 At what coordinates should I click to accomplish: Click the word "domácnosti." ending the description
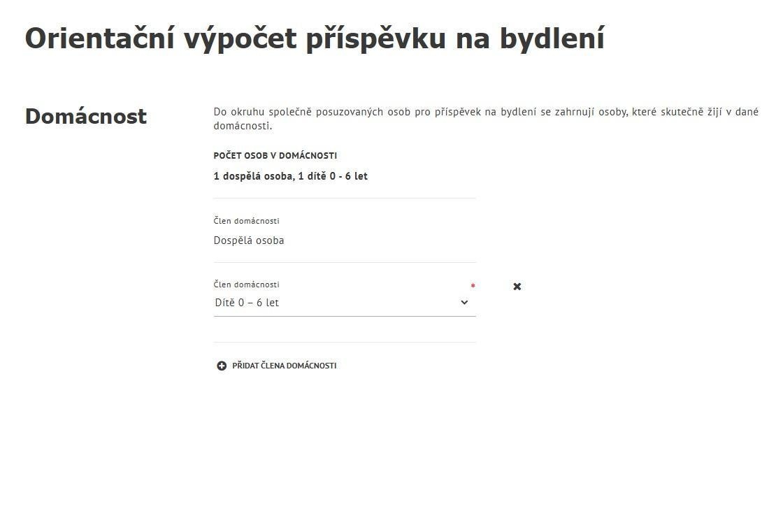[243, 126]
